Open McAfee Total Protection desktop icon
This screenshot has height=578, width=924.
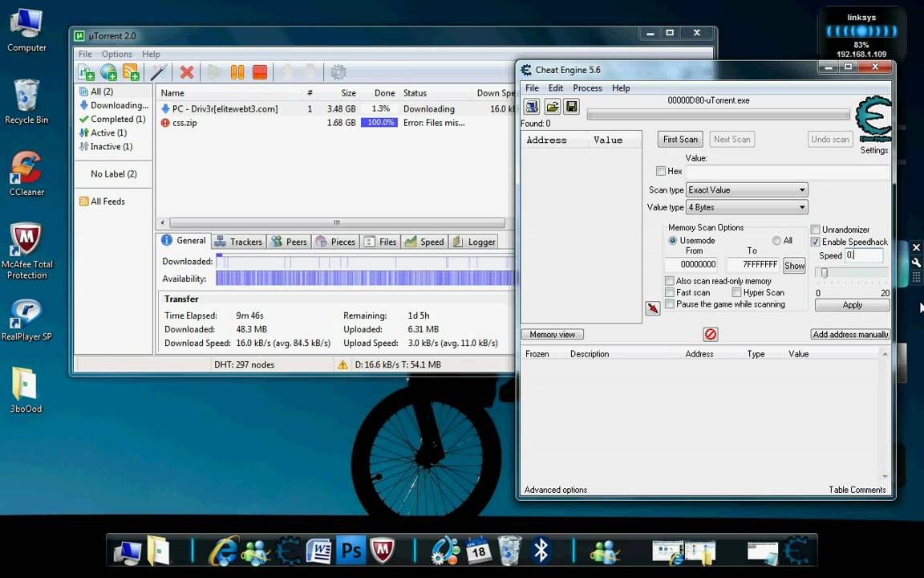click(26, 251)
